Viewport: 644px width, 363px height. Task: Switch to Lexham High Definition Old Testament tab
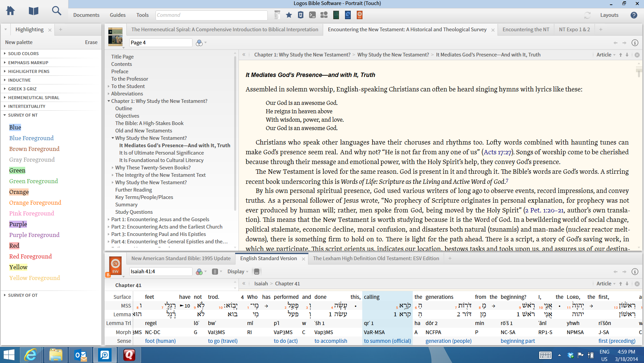coord(376,258)
